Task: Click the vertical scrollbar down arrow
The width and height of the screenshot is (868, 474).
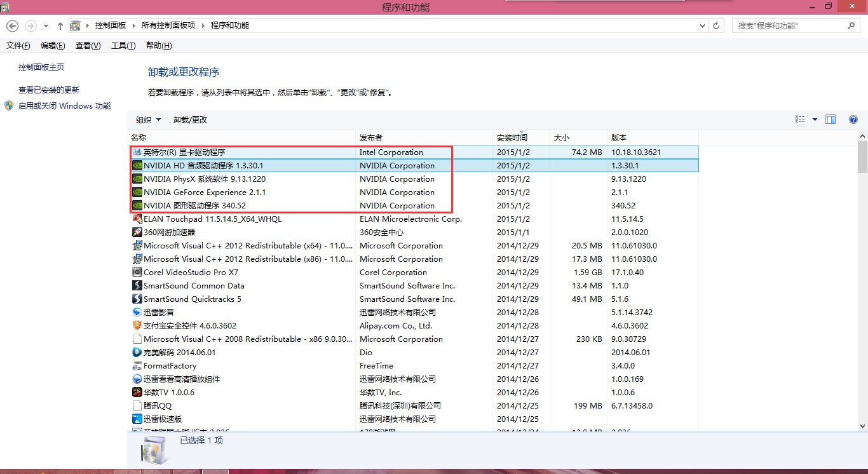Action: click(862, 426)
